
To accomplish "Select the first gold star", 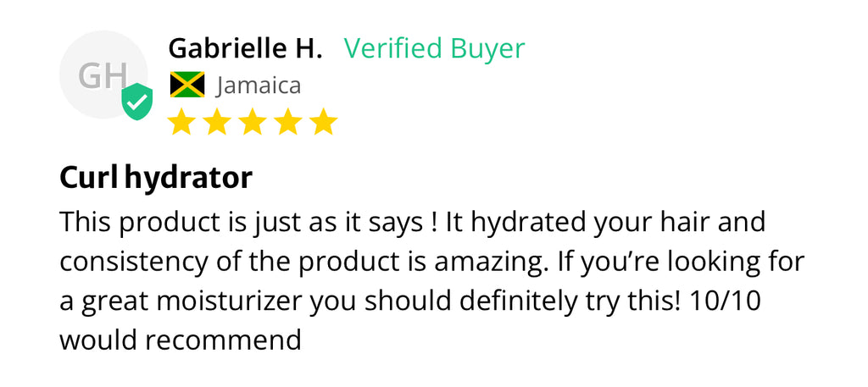I will coord(181,122).
